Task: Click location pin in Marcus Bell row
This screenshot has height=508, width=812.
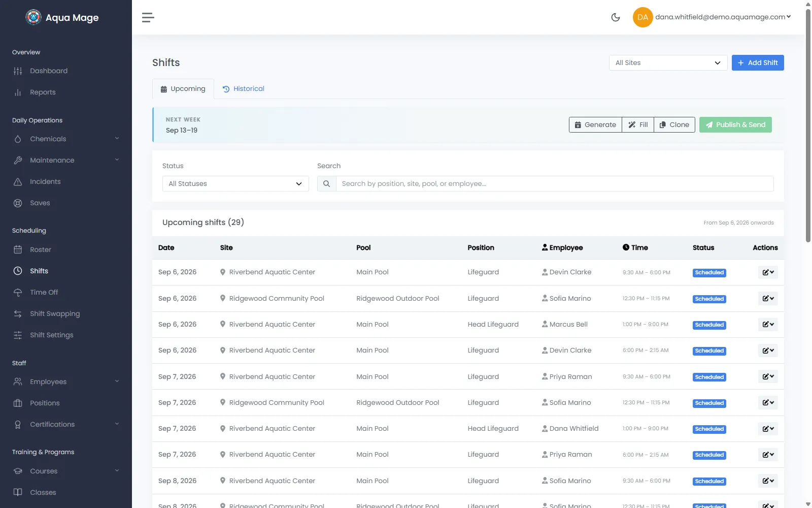Action: 223,324
